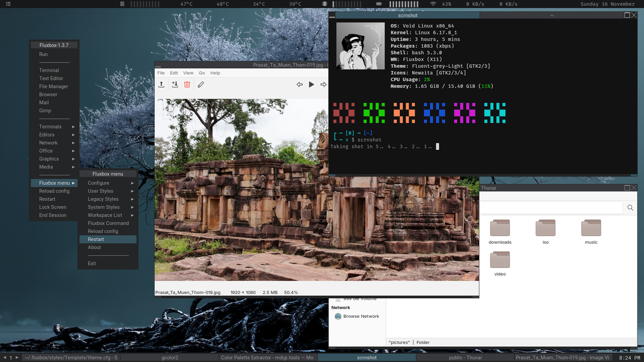Image resolution: width=644 pixels, height=362 pixels.
Task: Select End Session in root menu
Action: (x=54, y=215)
